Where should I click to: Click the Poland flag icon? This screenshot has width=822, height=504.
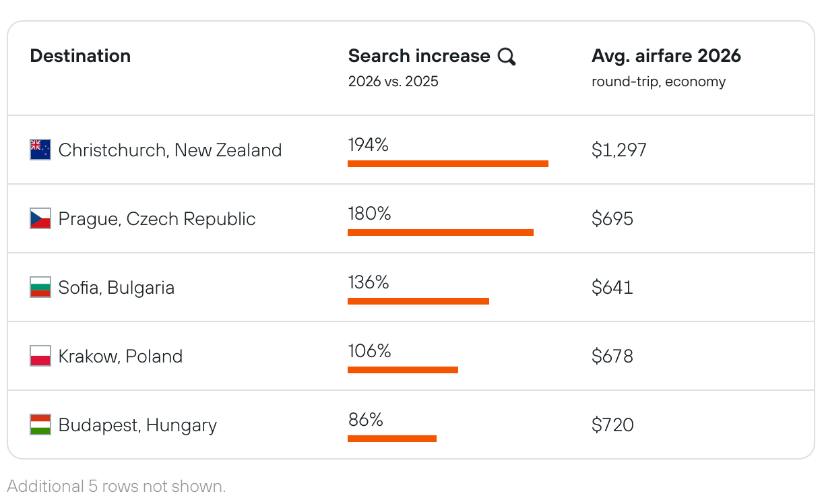[40, 356]
